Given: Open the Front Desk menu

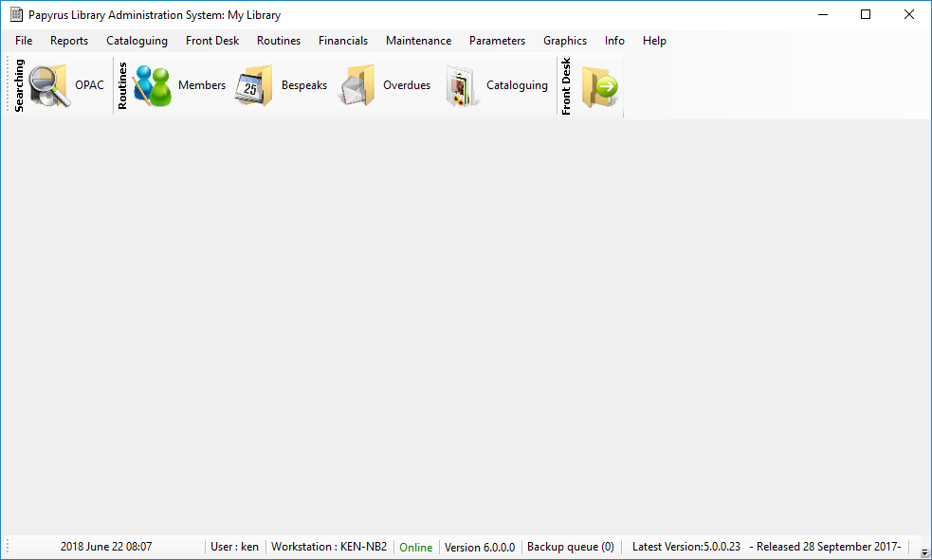Looking at the screenshot, I should point(212,41).
